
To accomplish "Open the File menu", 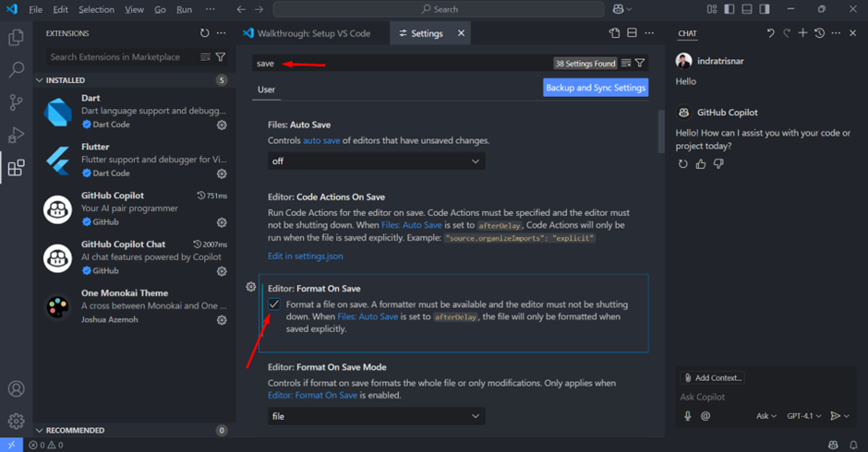I will (35, 9).
